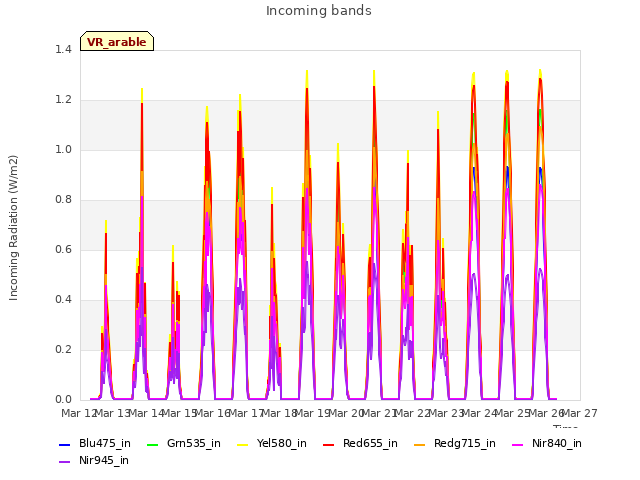
Task: Click the 0.8 y-axis tick label
Action: [x=63, y=200]
